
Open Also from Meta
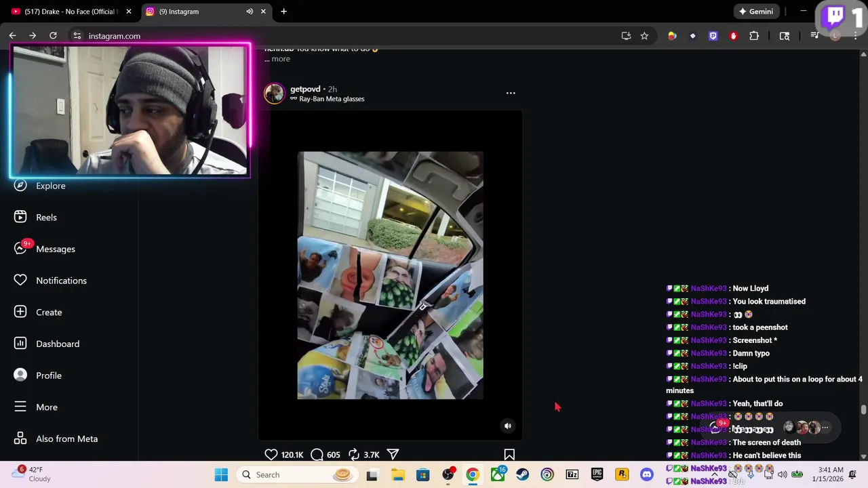click(56, 439)
